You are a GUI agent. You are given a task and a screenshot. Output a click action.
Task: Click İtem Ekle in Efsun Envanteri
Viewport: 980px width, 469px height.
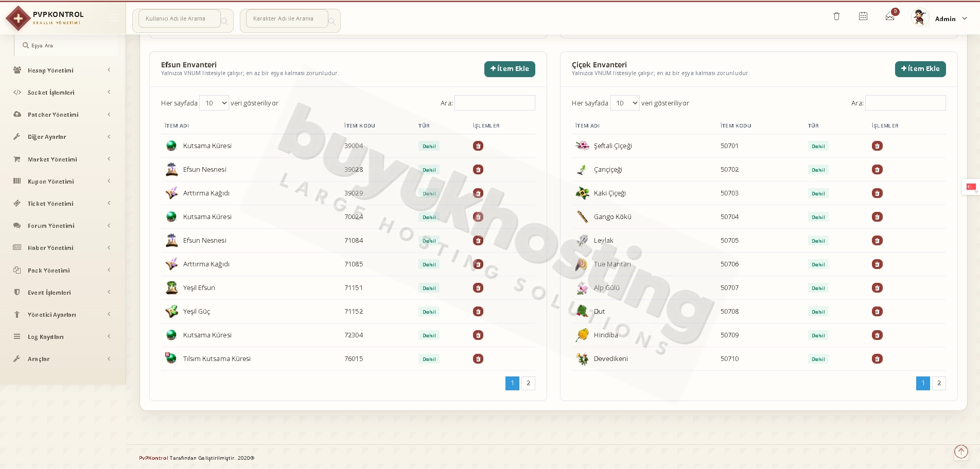pyautogui.click(x=510, y=69)
